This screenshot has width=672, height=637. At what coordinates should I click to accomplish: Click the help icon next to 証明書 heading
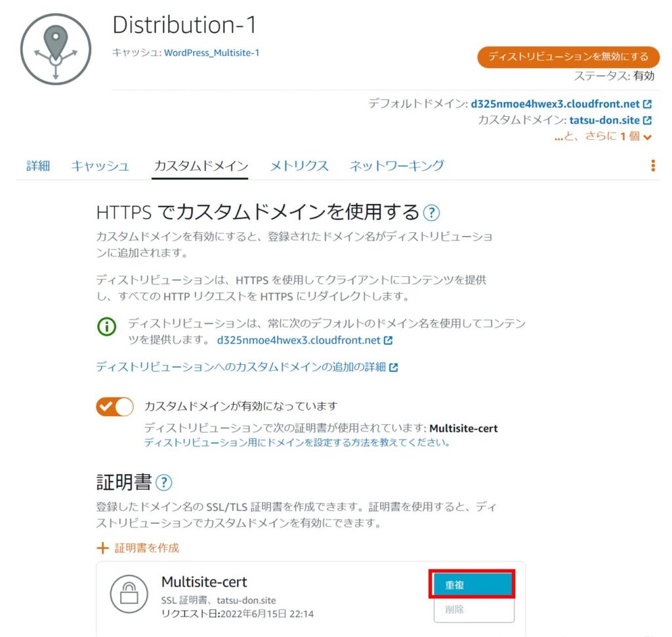point(163,483)
